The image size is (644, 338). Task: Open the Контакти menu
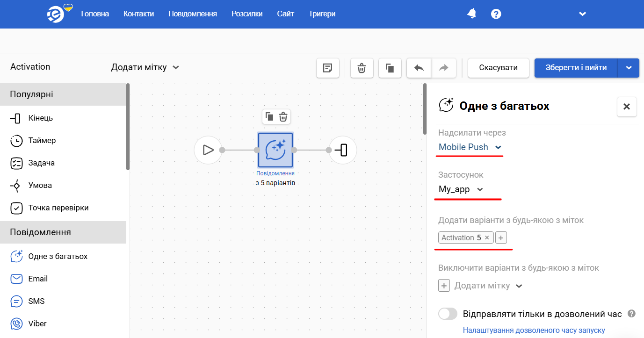tap(138, 14)
